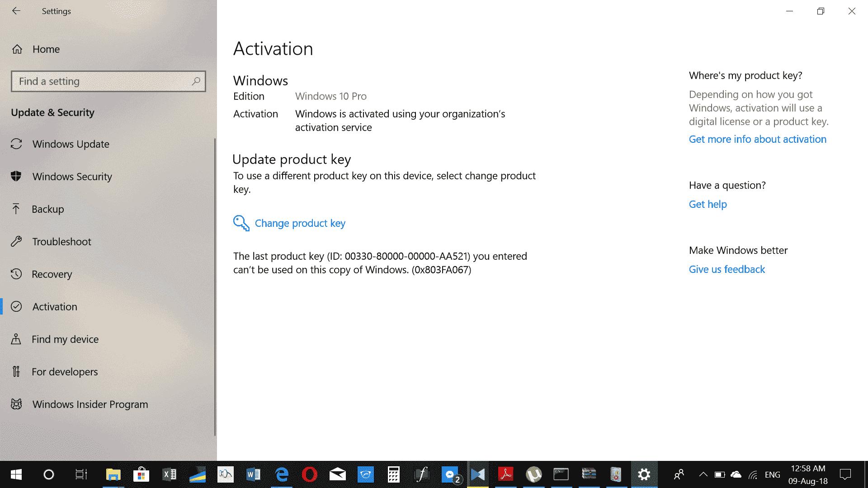This screenshot has height=488, width=868.
Task: Launch Microsoft Edge from the taskbar
Action: coord(282,474)
